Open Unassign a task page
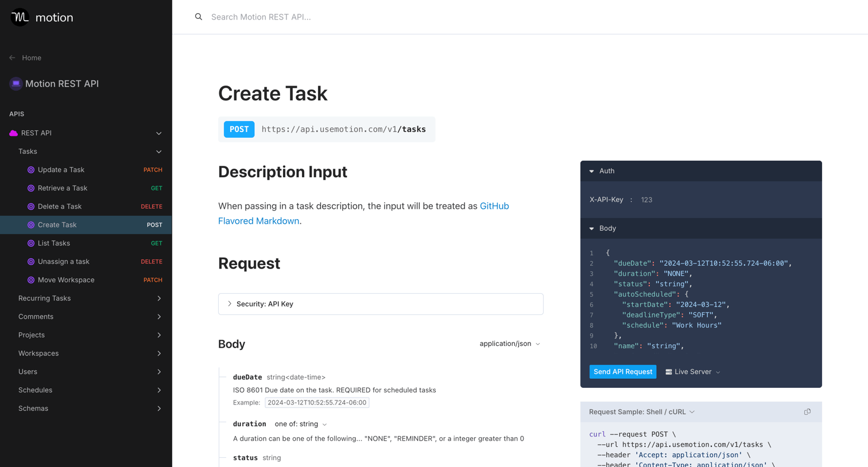Image resolution: width=868 pixels, height=467 pixels. point(86,262)
